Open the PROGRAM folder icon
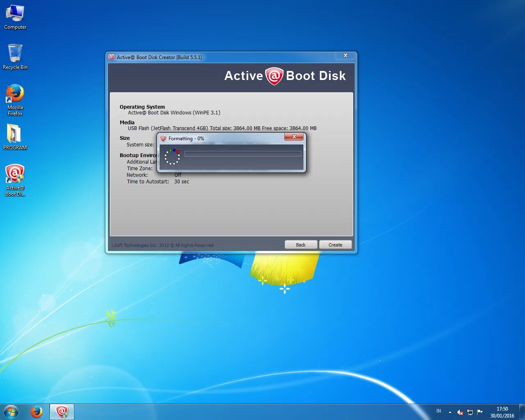525x420 pixels. click(x=15, y=137)
